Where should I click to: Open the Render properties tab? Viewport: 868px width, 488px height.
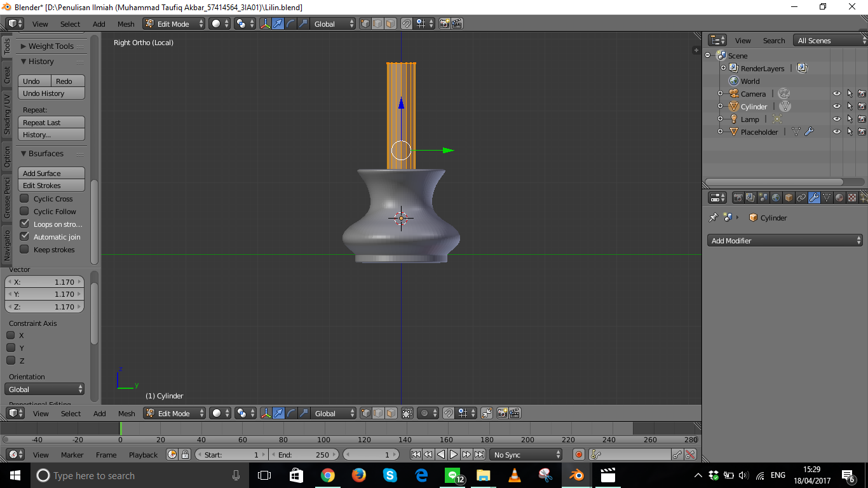point(738,198)
